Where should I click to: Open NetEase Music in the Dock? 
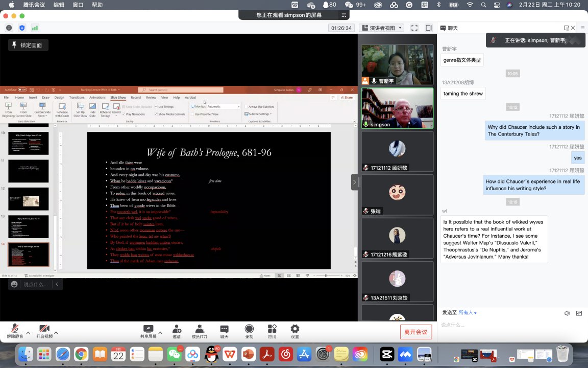286,354
